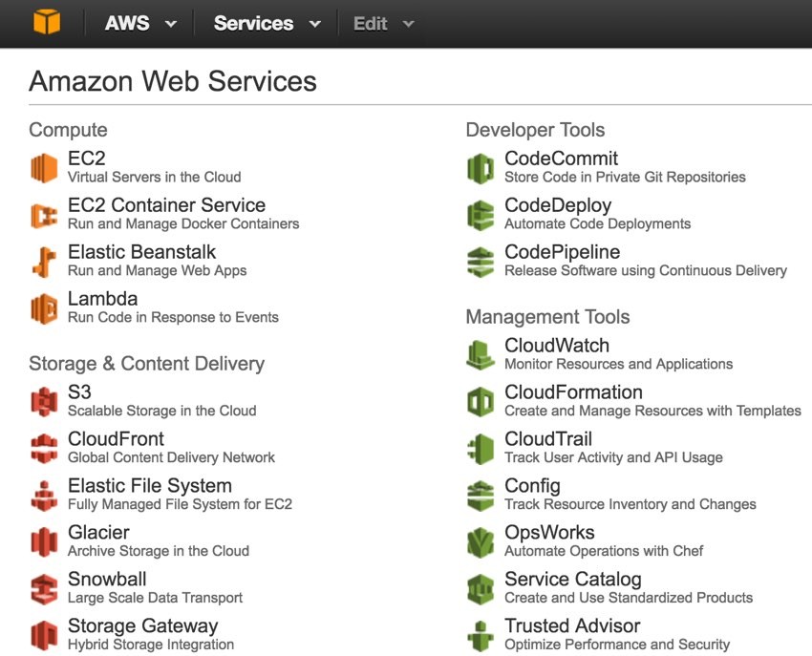Expand the Edit dropdown arrow

click(x=408, y=24)
